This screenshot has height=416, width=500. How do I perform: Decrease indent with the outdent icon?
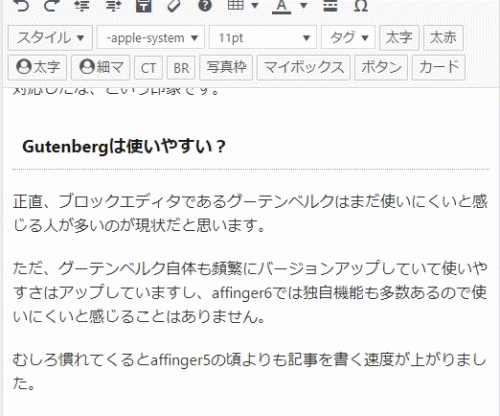point(82,5)
